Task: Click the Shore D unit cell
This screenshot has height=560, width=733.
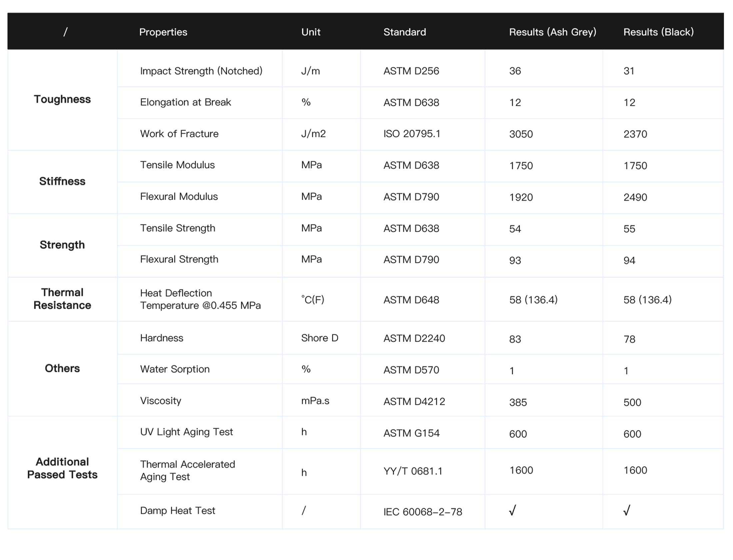Action: [x=320, y=338]
